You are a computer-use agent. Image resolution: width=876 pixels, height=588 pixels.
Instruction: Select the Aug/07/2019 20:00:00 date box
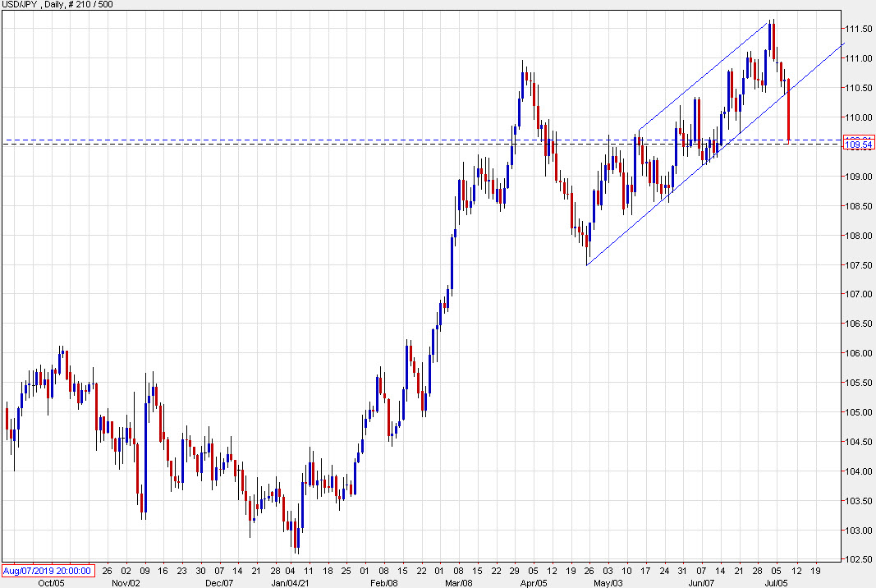(48, 571)
